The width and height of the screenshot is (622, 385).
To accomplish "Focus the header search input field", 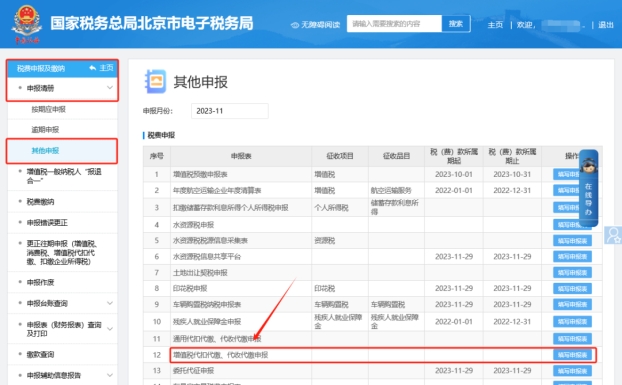I will [394, 24].
